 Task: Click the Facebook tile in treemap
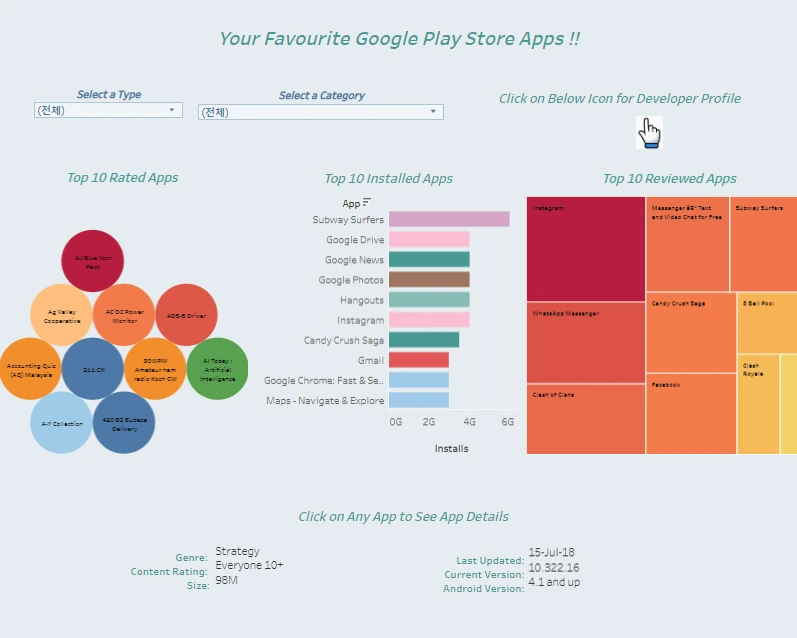point(691,414)
